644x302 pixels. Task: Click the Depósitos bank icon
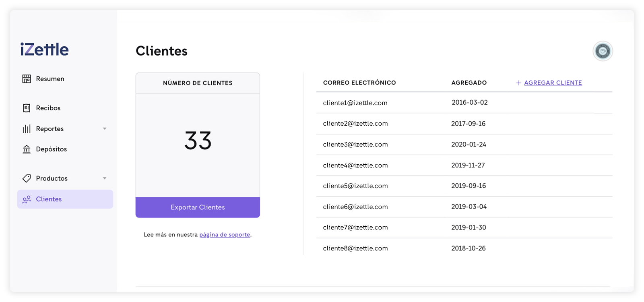tap(27, 149)
